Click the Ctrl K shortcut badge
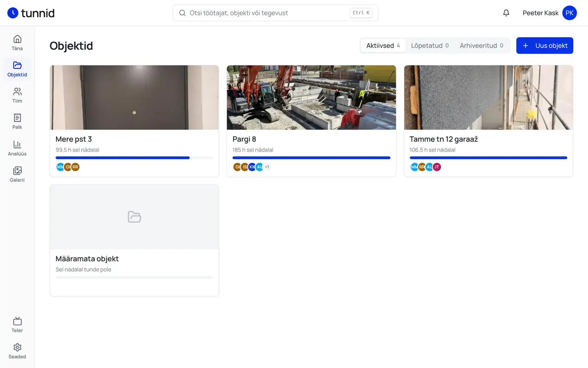This screenshot has width=588, height=368. click(361, 13)
